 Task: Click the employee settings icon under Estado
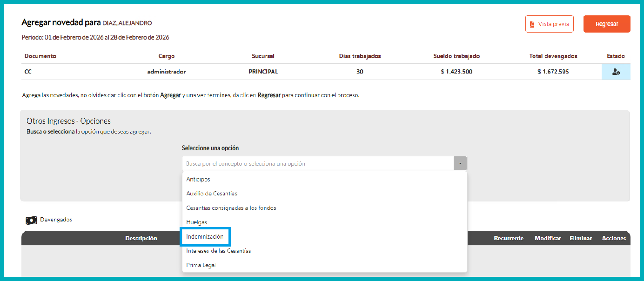[616, 72]
